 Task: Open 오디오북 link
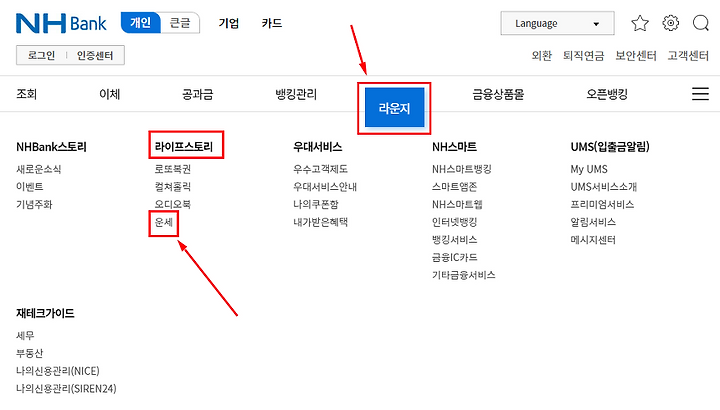click(x=173, y=204)
